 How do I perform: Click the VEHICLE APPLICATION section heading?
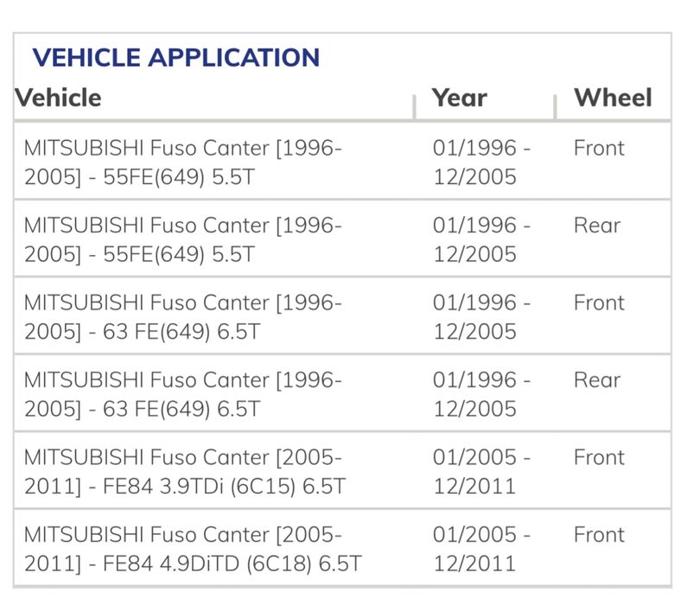pyautogui.click(x=175, y=58)
